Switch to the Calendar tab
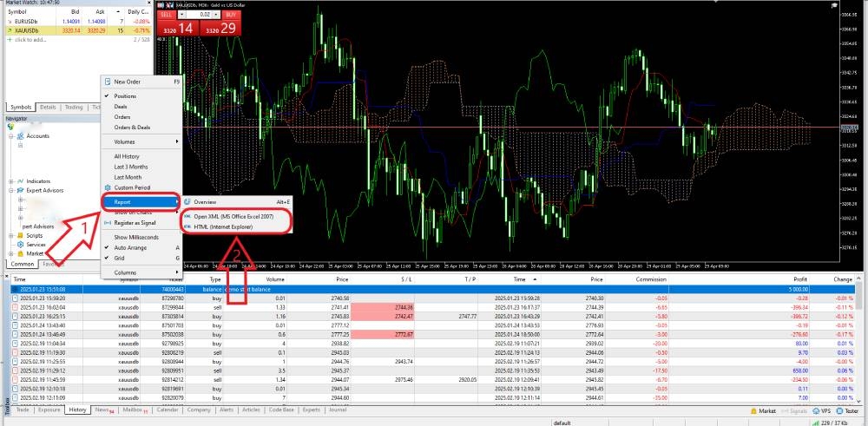The height and width of the screenshot is (426, 868). [x=168, y=410]
